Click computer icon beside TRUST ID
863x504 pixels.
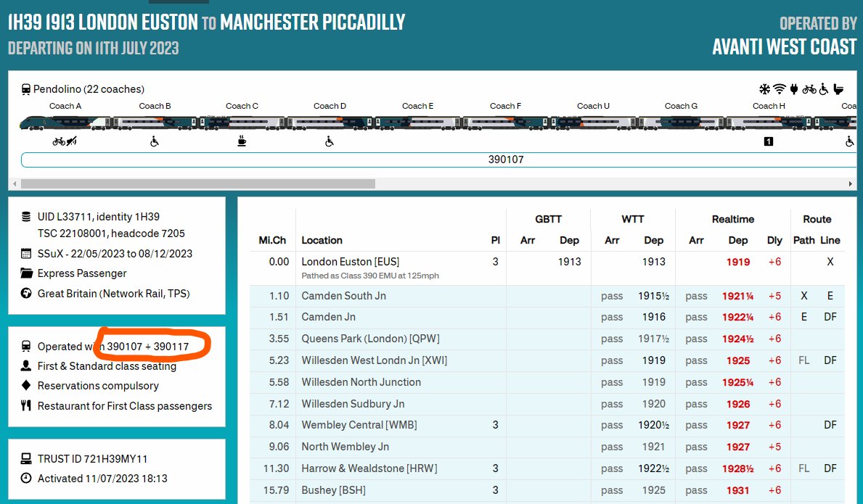point(26,458)
